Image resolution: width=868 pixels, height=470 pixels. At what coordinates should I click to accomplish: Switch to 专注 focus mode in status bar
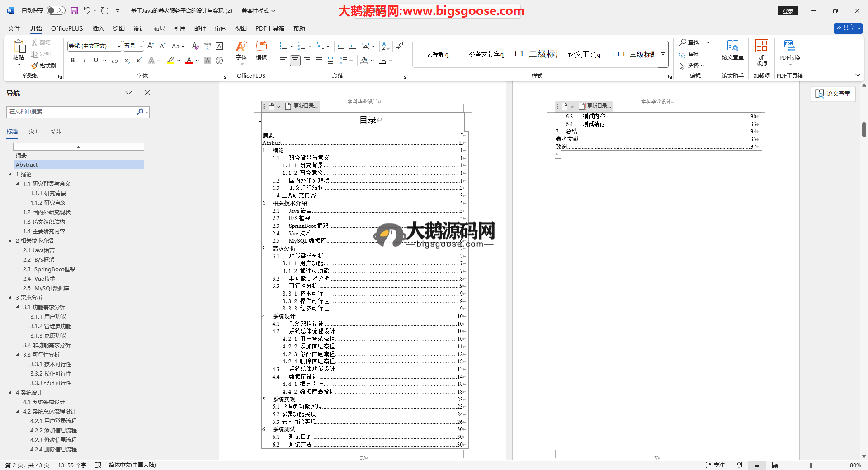click(715, 465)
